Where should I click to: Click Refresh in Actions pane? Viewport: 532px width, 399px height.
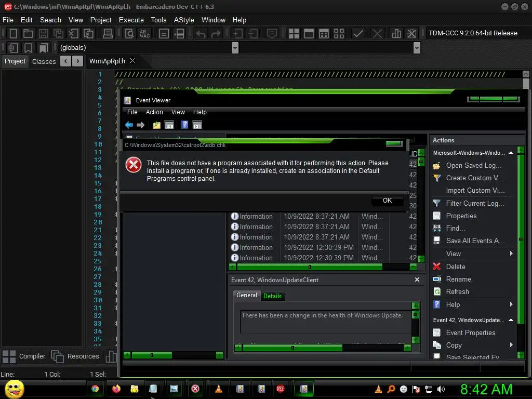(457, 291)
